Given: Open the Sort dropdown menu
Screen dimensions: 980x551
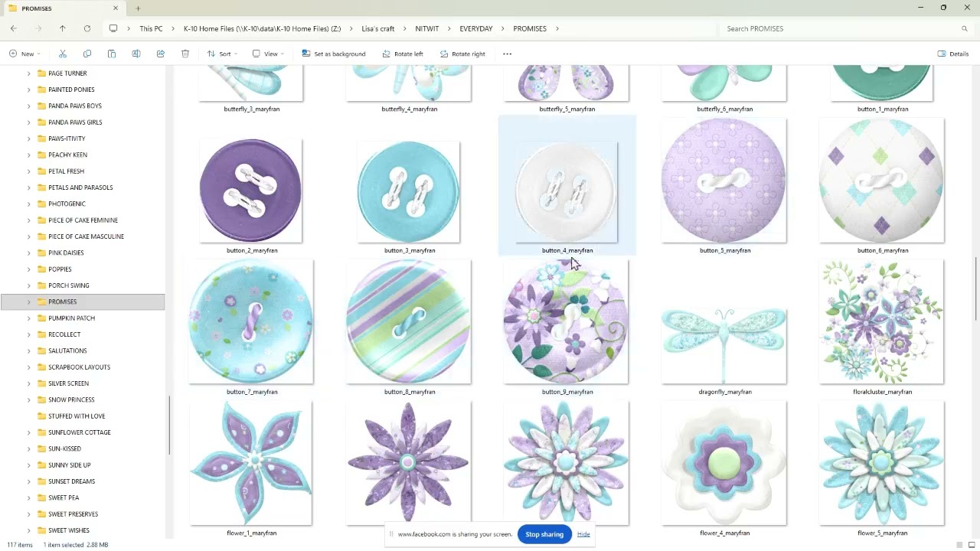Looking at the screenshot, I should pos(222,54).
